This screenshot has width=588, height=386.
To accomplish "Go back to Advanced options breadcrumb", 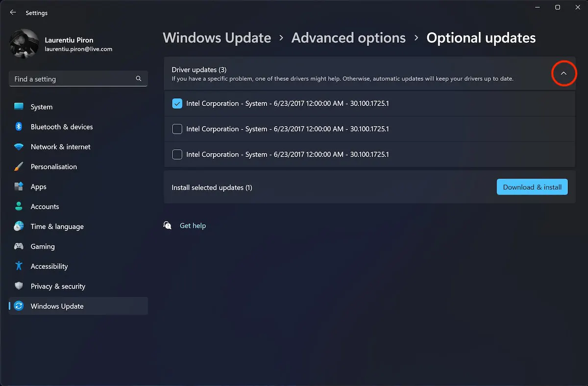I will pos(348,38).
